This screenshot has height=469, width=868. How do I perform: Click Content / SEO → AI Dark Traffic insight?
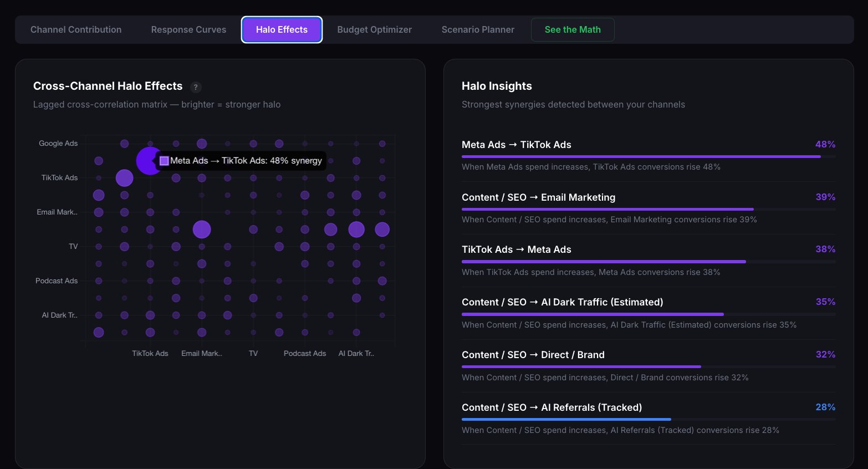(563, 302)
